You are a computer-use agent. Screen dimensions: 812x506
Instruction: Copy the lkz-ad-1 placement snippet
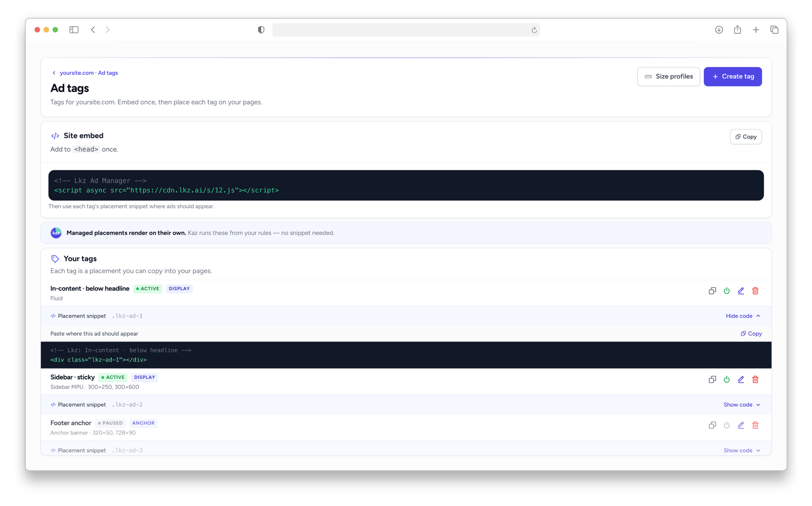(x=751, y=333)
